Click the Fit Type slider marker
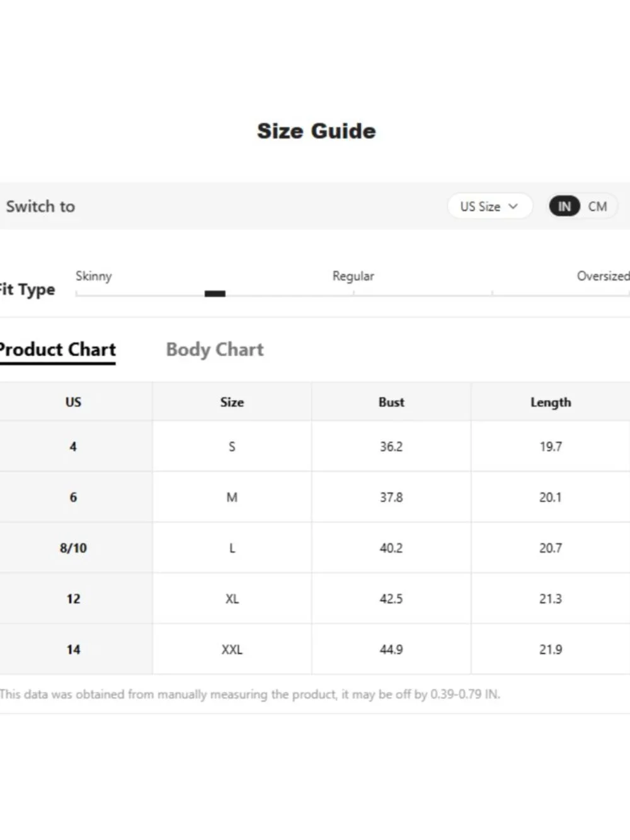Viewport: 630px width, 840px height. 215,294
